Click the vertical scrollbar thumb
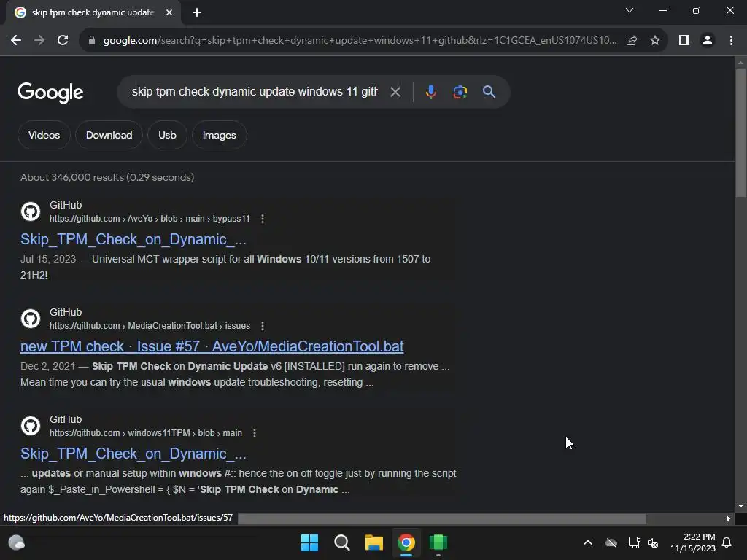747x560 pixels. coord(740,133)
